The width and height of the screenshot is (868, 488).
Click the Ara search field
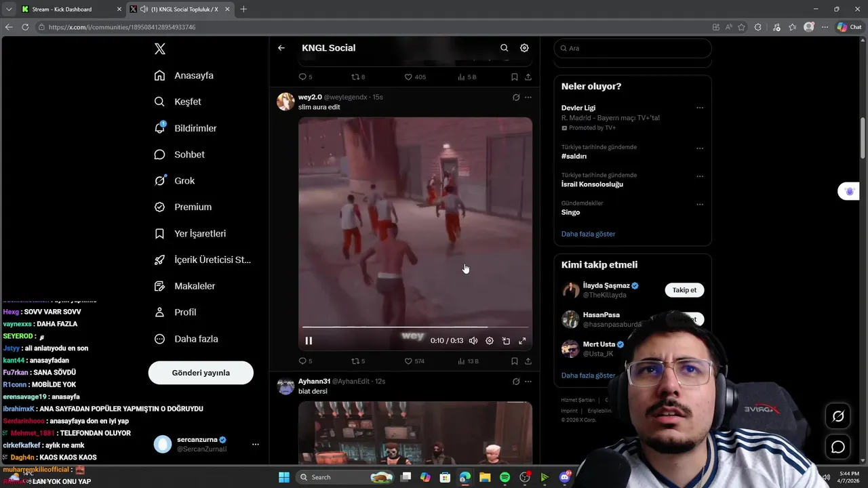633,48
